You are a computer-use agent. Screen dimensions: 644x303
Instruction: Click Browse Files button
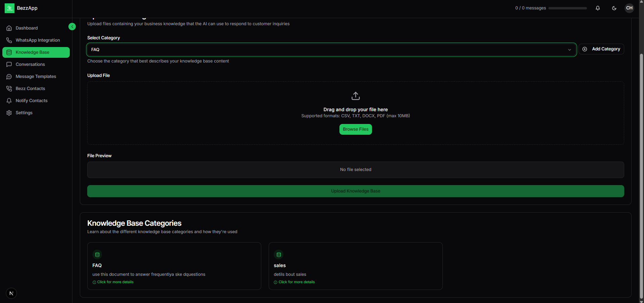356,129
